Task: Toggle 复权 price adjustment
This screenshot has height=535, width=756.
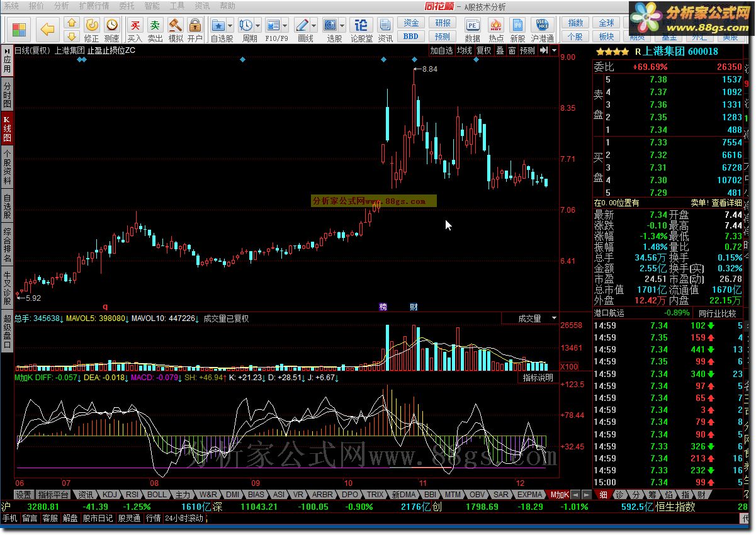Action: coord(483,50)
